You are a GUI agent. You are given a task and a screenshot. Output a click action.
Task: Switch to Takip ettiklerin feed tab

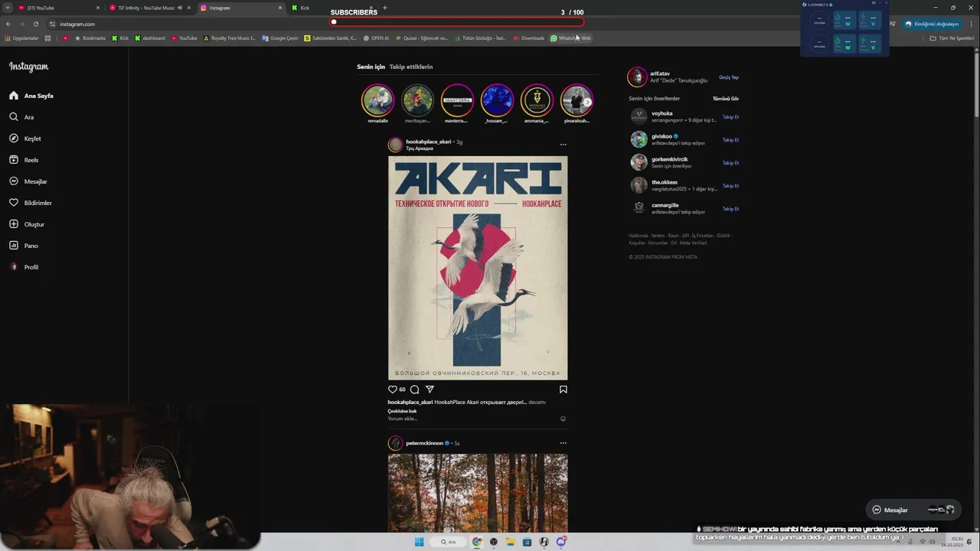411,67
